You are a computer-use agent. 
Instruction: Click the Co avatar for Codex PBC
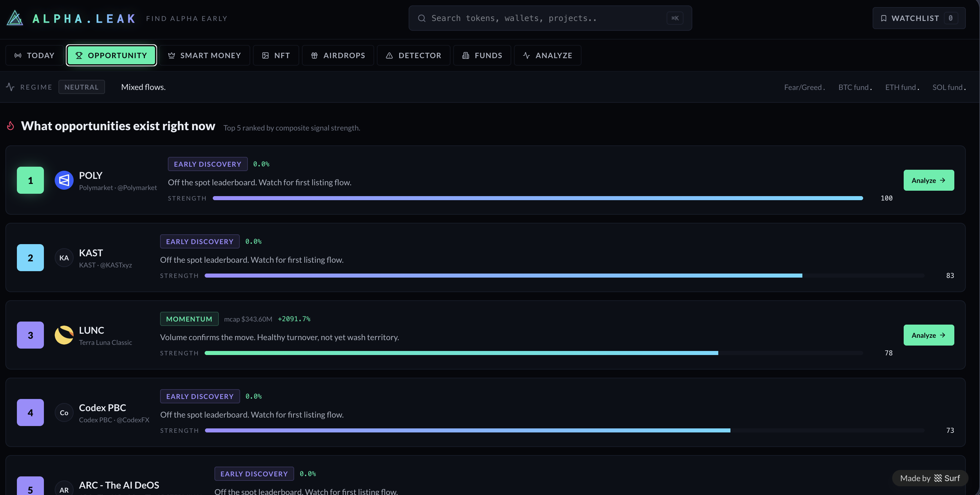tap(64, 413)
